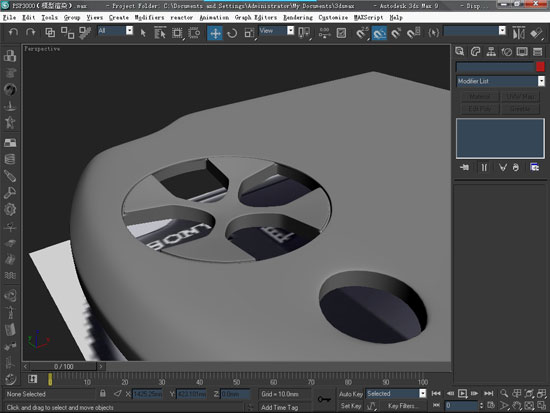Click the Unlink Selection tool
550x413 pixels.
[67, 33]
